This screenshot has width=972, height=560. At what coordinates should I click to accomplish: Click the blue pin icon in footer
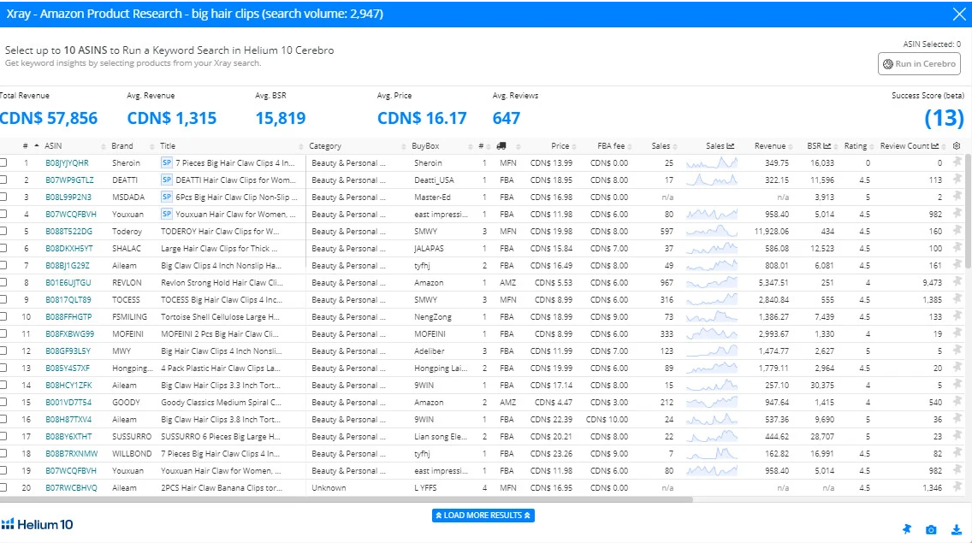907,530
